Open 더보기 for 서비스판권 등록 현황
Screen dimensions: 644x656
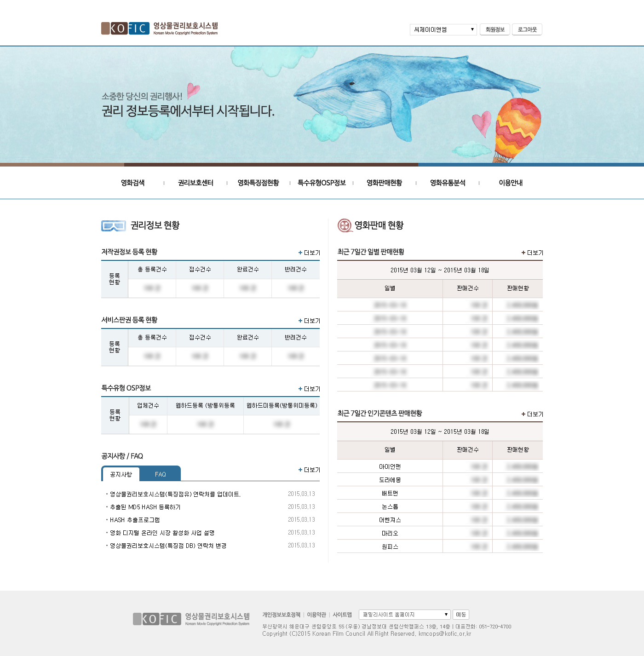[309, 321]
